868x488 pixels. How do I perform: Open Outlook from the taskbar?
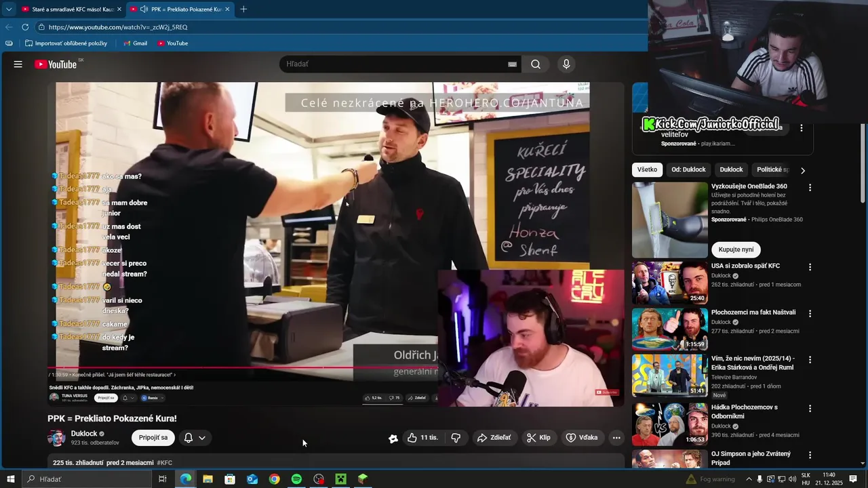point(252,479)
